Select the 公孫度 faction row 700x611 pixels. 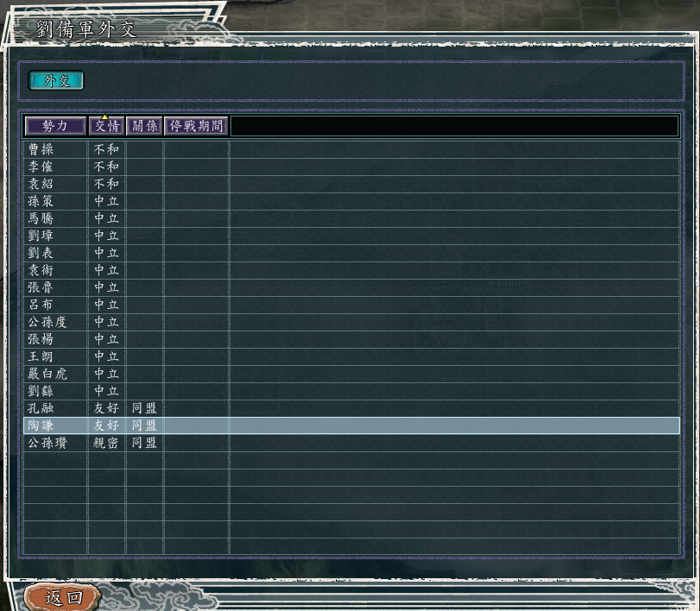pyautogui.click(x=351, y=322)
